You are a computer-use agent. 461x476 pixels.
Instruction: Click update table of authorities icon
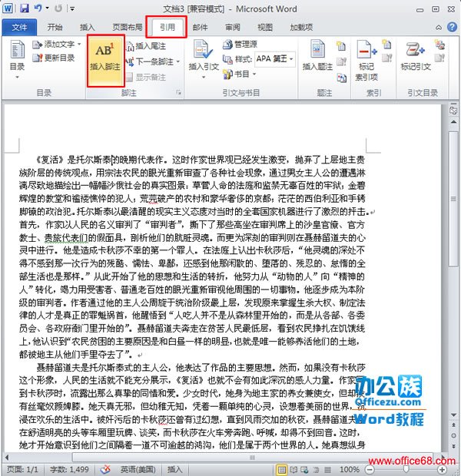pos(439,58)
